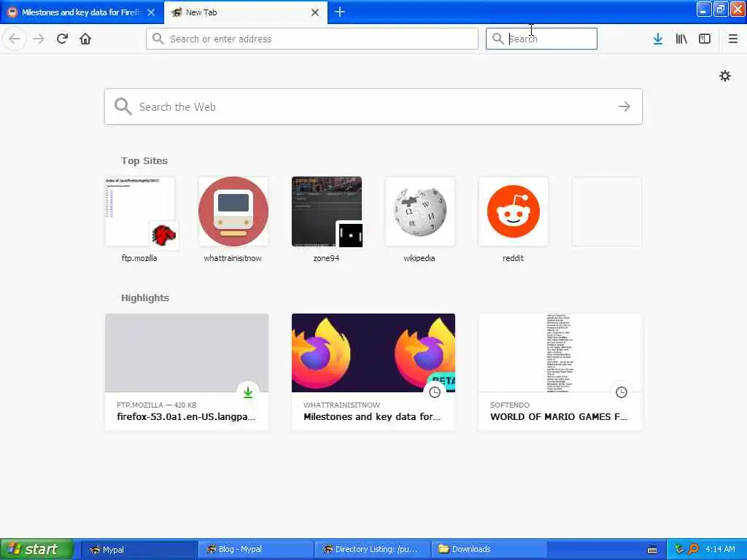
Task: Open the Downloads folder from taskbar
Action: [489, 549]
